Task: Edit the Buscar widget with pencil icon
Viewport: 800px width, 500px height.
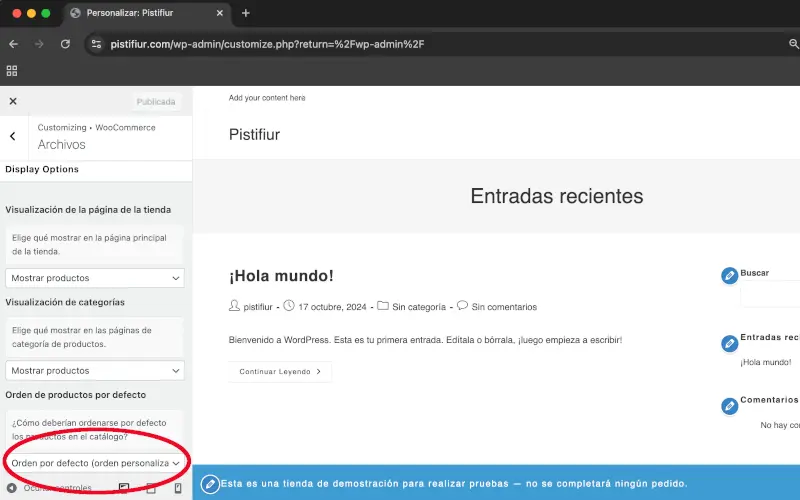Action: click(x=730, y=276)
